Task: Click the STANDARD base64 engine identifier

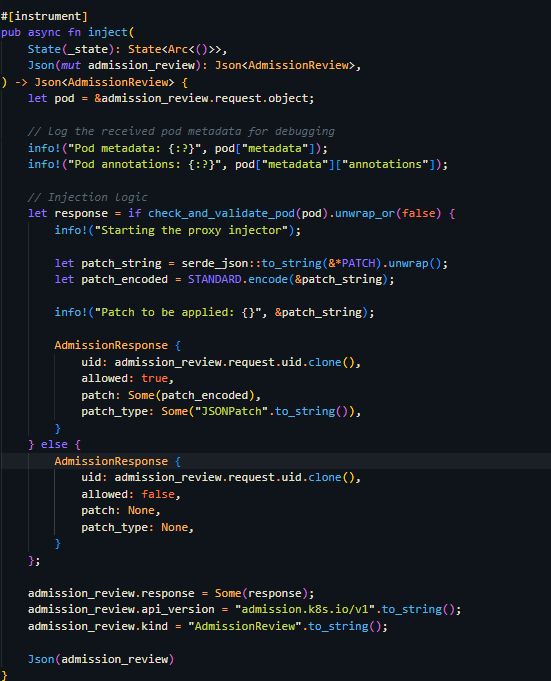Action: [x=214, y=279]
